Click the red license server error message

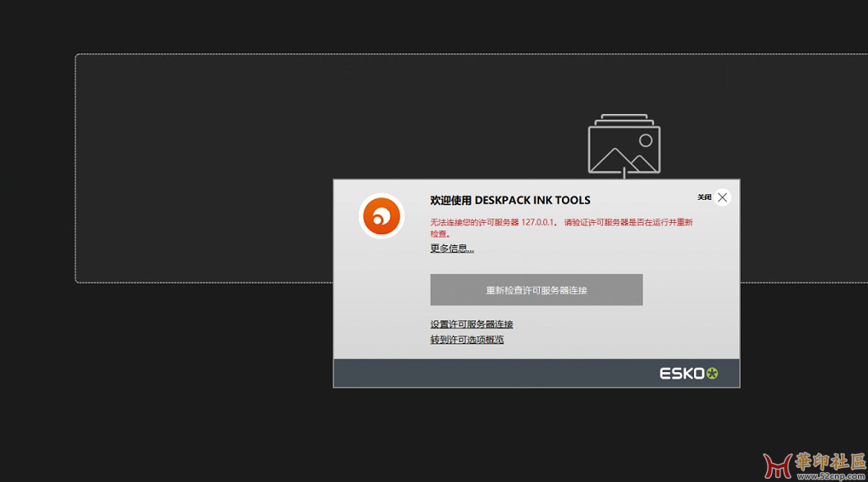click(x=561, y=227)
